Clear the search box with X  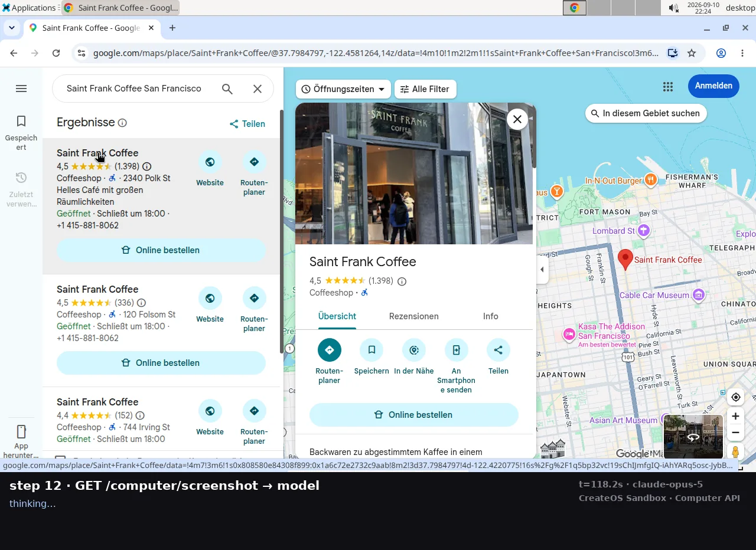258,89
